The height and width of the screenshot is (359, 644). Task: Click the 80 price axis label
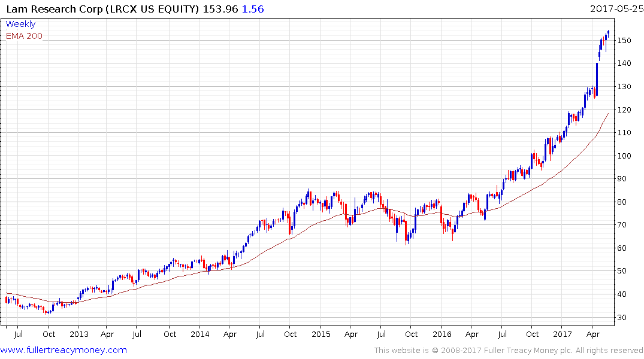[x=622, y=202]
